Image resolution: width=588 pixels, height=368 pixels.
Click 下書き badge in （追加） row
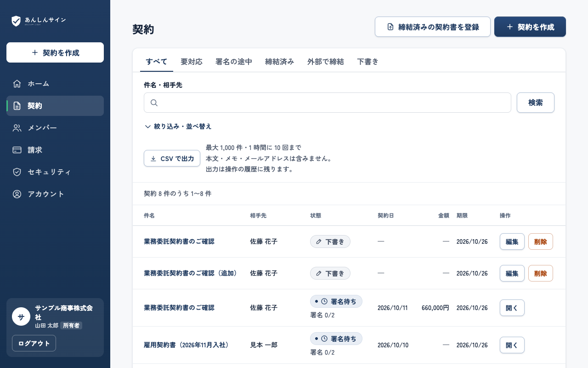click(x=330, y=273)
